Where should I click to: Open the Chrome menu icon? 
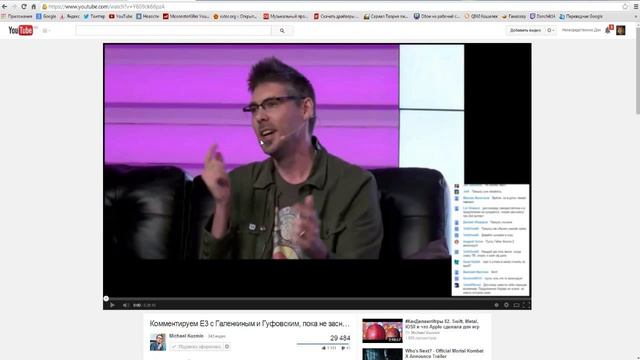[x=636, y=7]
